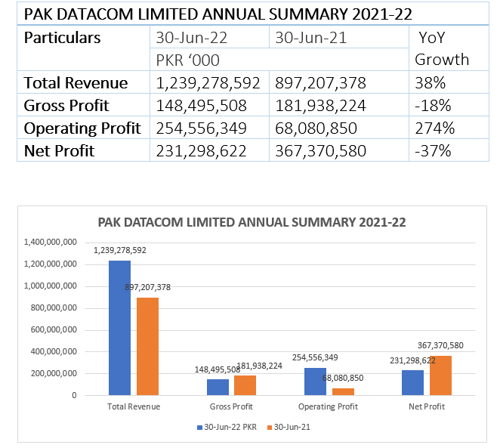500x448 pixels.
Task: Click the 1,400,000,000 axis label
Action: 51,242
